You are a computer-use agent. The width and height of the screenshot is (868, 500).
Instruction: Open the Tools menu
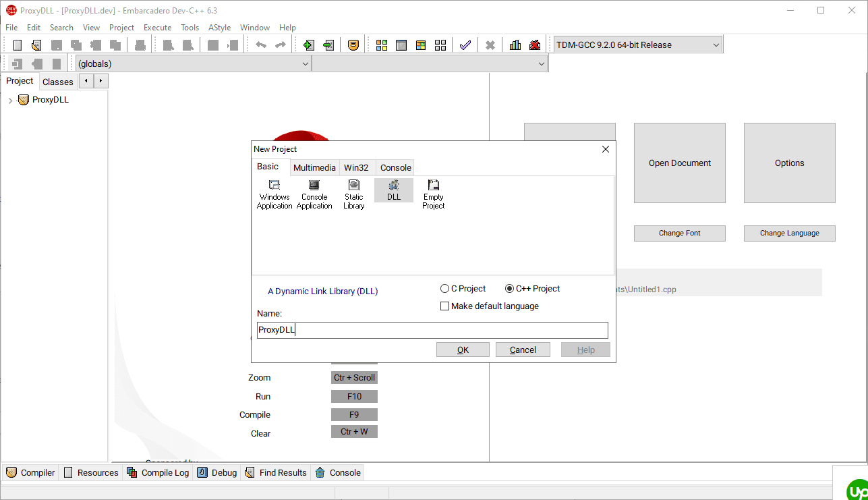pyautogui.click(x=190, y=28)
